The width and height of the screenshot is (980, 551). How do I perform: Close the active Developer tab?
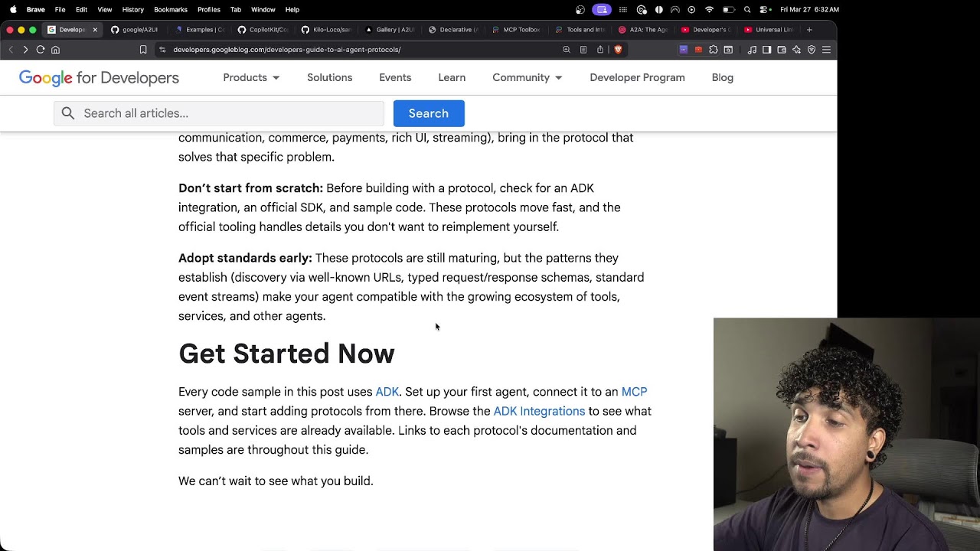point(95,30)
